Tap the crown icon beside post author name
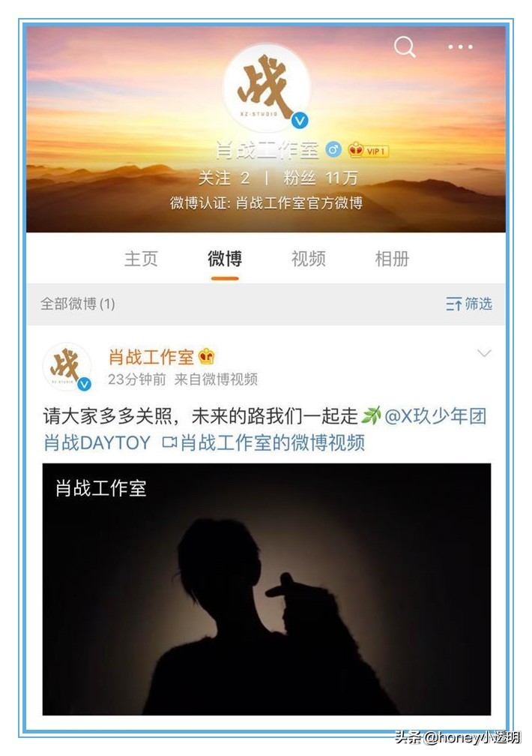The height and width of the screenshot is (756, 532). (x=207, y=357)
